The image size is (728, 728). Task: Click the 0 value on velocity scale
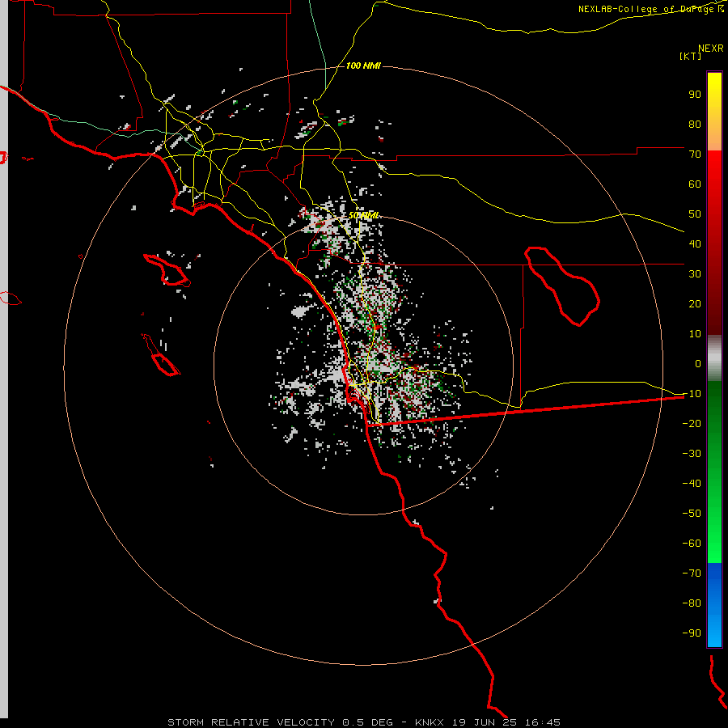698,363
